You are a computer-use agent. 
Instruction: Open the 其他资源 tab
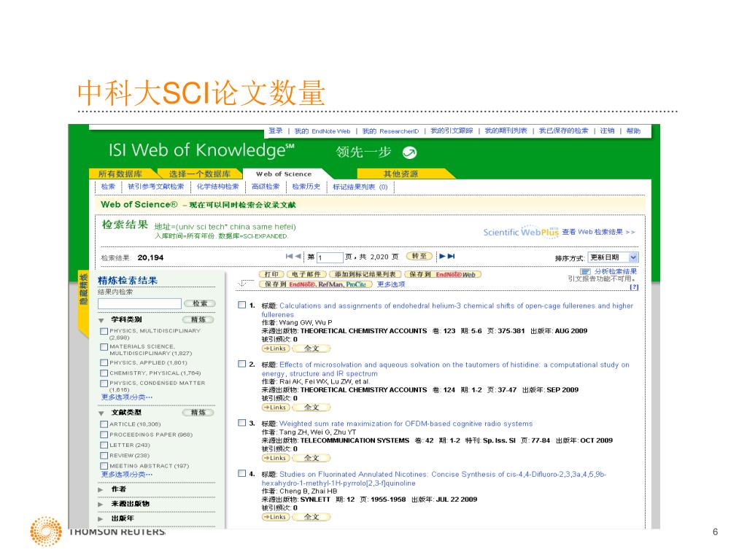pos(400,174)
